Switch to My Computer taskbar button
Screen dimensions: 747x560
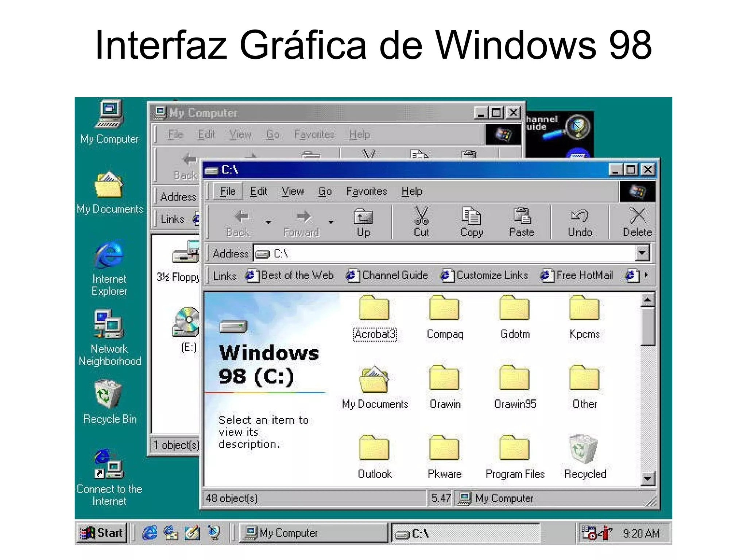pos(313,533)
